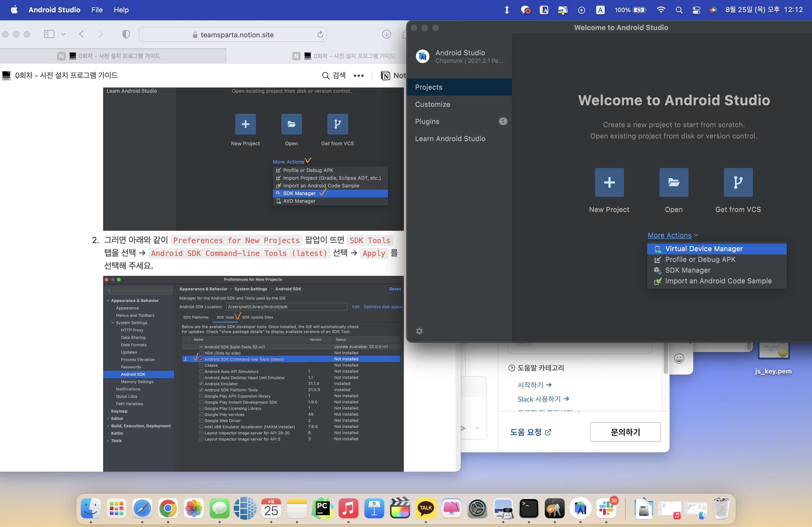Screen dimensions: 812x527
Task: Choose Virtual Device Manager from the menu
Action: pyautogui.click(x=716, y=248)
